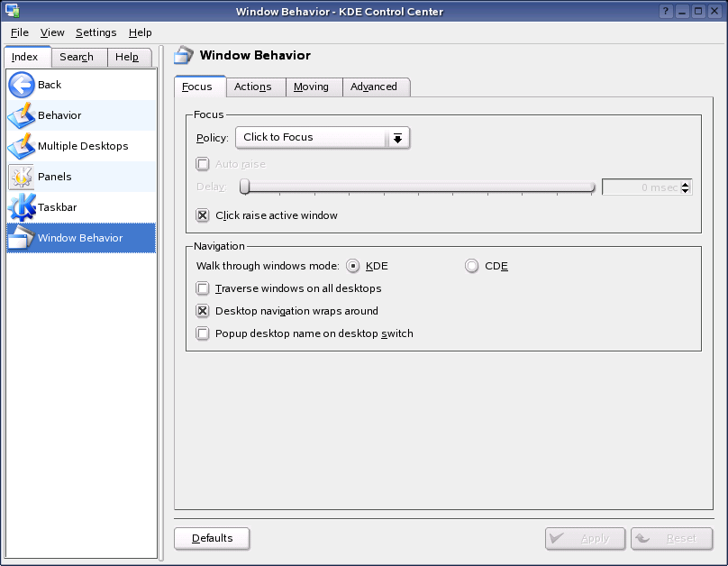Increase the delay msec spinner up arrow
Viewport: 728px width, 566px height.
[x=686, y=184]
